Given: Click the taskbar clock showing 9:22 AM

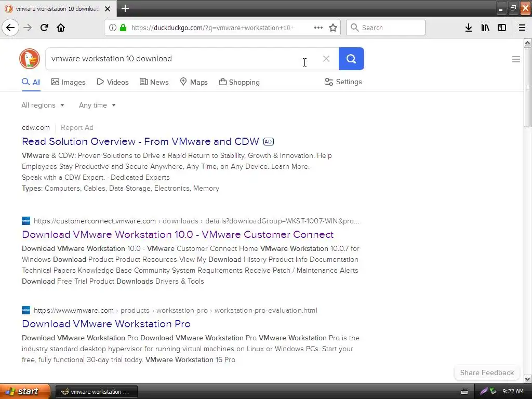Looking at the screenshot, I should [x=513, y=391].
